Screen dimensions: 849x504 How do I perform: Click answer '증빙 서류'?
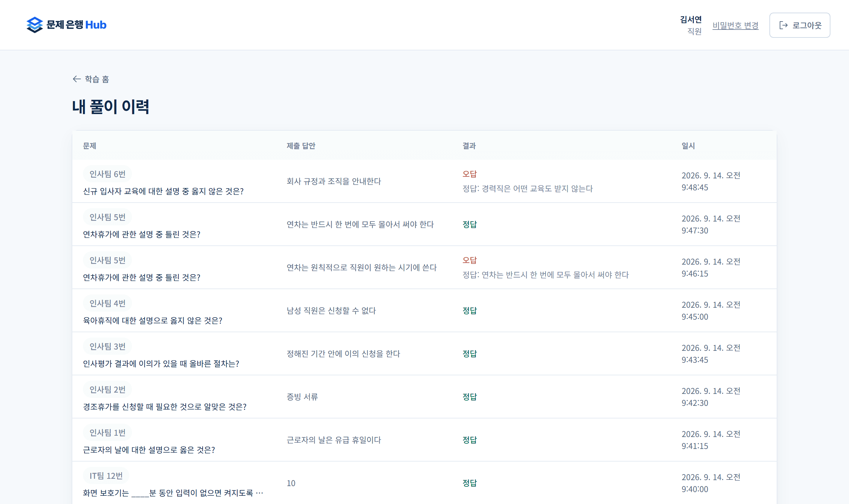[x=302, y=397]
